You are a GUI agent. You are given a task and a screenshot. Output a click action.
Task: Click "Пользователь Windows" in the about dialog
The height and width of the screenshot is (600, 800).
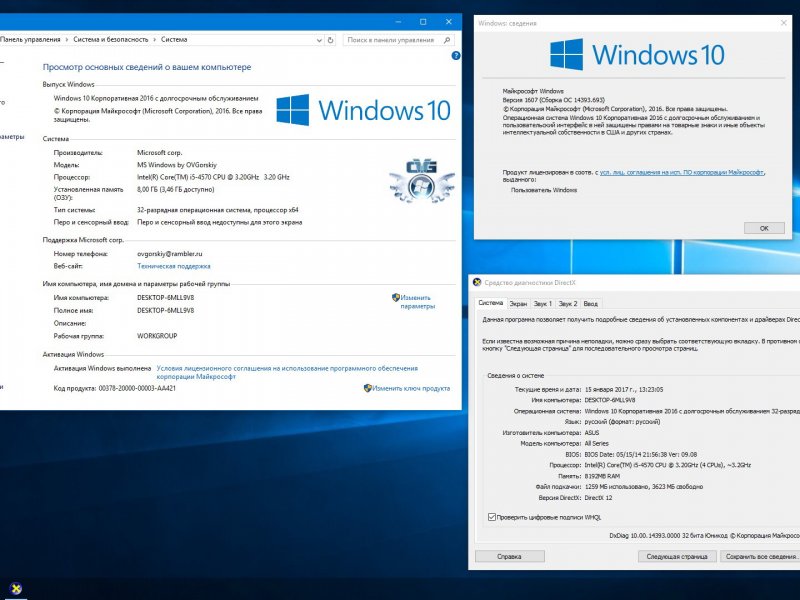tap(544, 190)
